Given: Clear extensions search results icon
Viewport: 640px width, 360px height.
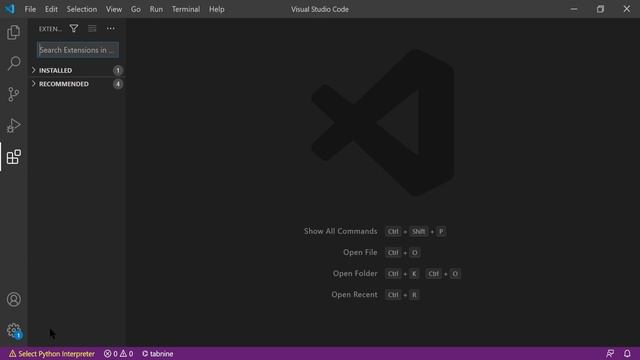Looking at the screenshot, I should point(92,29).
